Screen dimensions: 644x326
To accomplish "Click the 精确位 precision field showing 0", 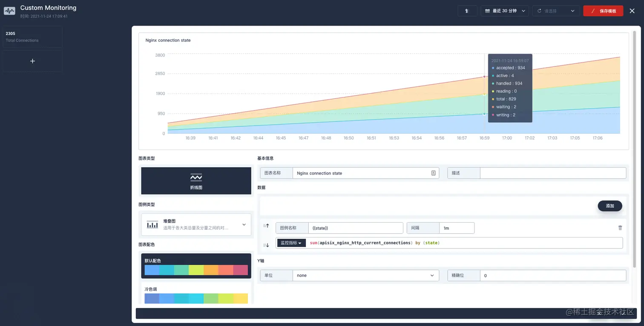I will click(x=553, y=275).
